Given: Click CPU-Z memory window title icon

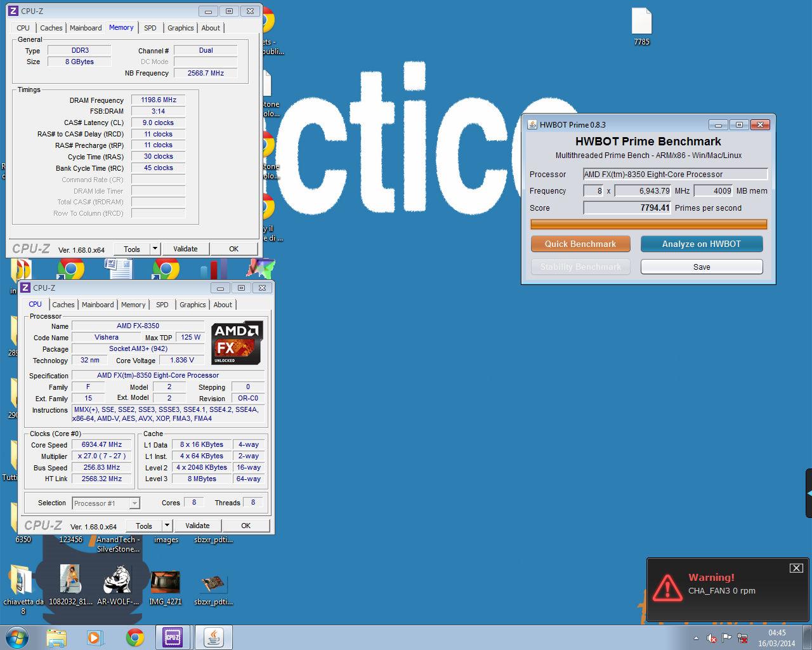Looking at the screenshot, I should click(13, 11).
